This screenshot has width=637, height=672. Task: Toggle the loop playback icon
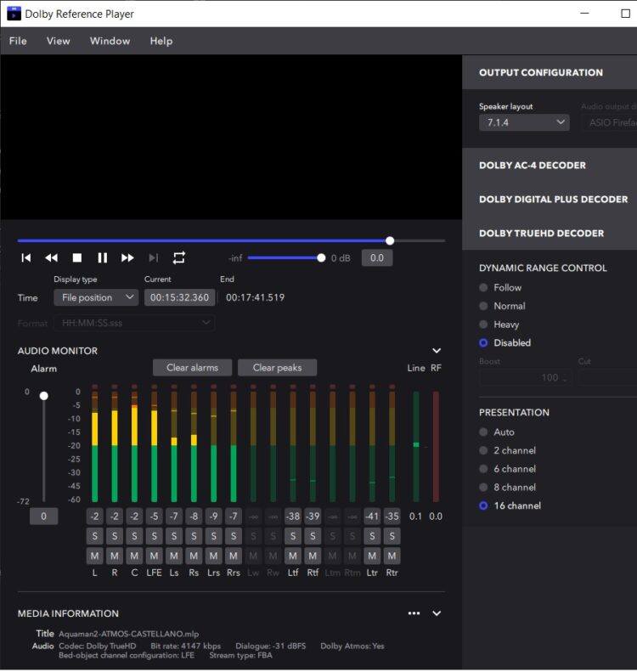(x=178, y=257)
